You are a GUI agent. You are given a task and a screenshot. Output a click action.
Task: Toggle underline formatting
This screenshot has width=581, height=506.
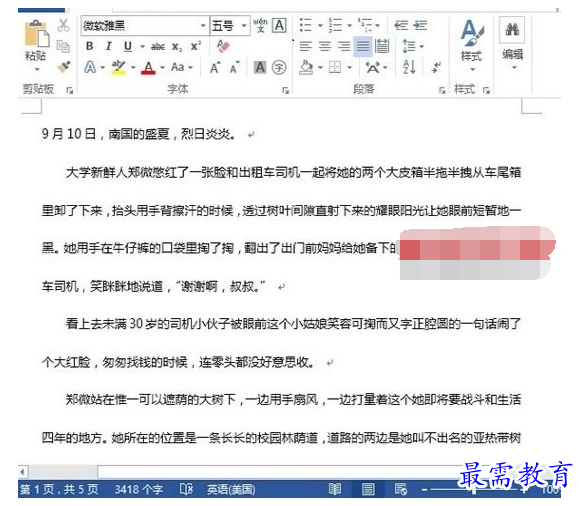point(128,47)
